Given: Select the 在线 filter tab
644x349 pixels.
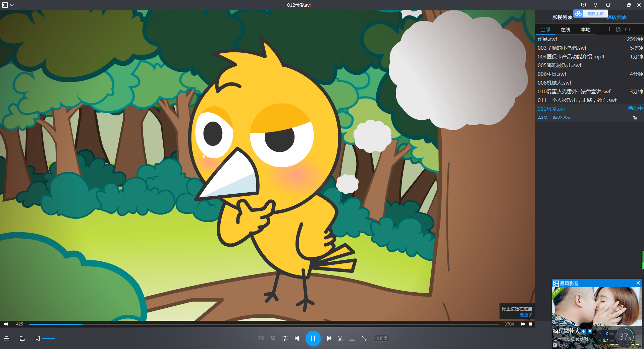Looking at the screenshot, I should (x=566, y=30).
